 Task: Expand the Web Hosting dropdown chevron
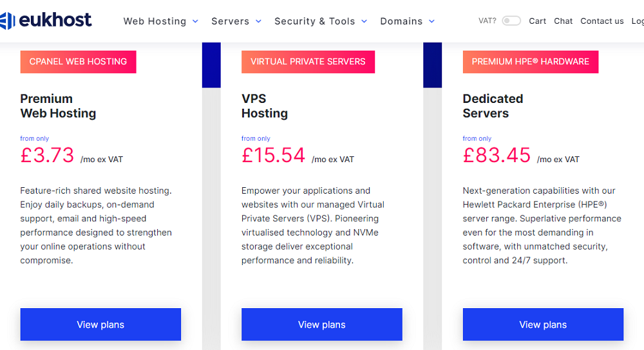(x=195, y=21)
